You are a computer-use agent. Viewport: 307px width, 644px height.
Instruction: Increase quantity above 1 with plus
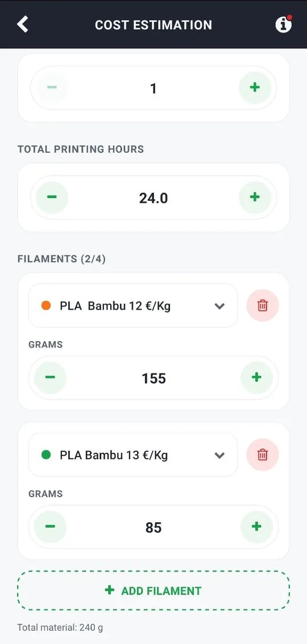point(255,88)
